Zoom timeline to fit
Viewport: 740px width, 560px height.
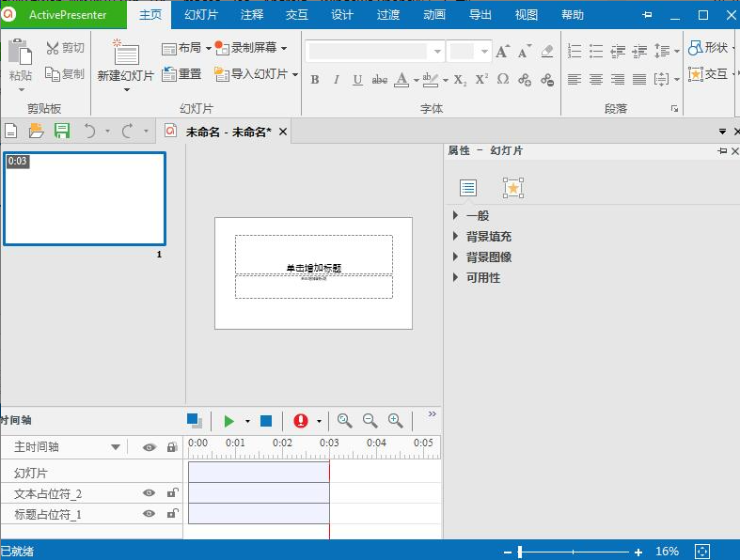344,421
